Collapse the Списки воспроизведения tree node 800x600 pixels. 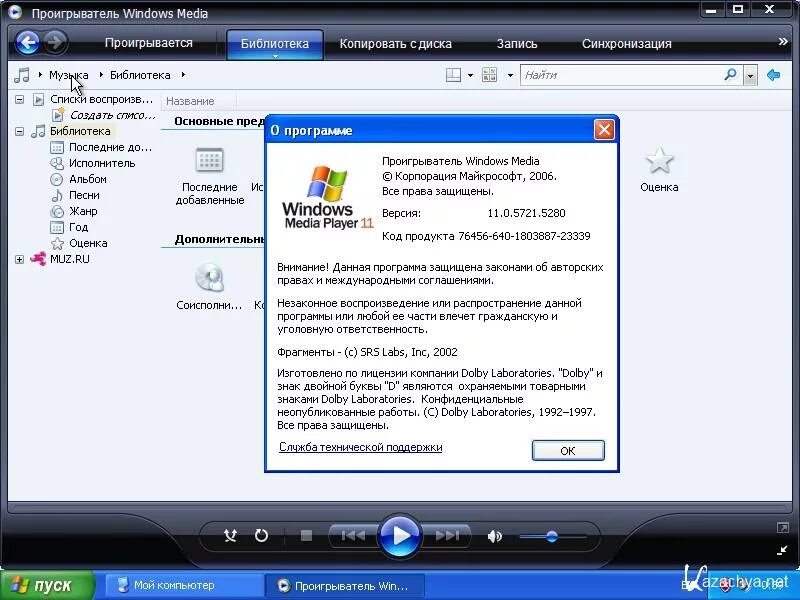click(x=19, y=99)
